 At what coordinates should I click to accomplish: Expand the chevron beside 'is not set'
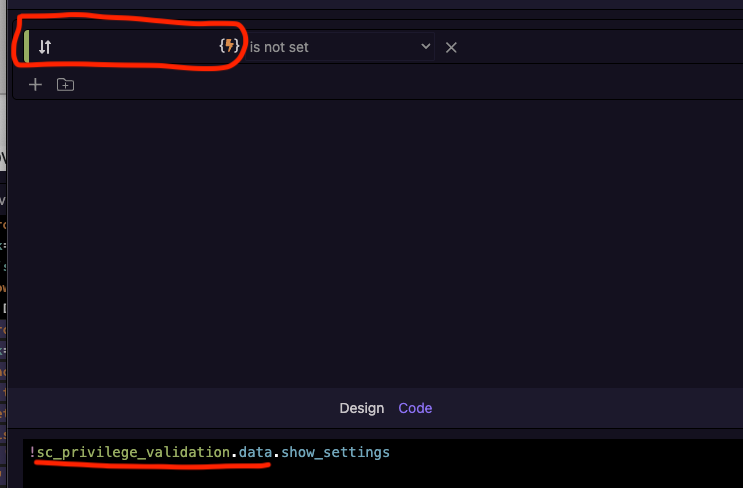coord(426,46)
